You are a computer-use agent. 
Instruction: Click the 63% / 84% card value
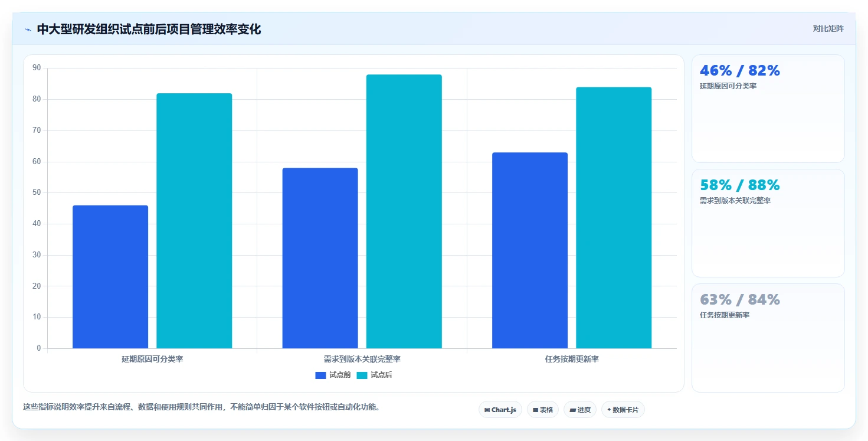coord(740,300)
